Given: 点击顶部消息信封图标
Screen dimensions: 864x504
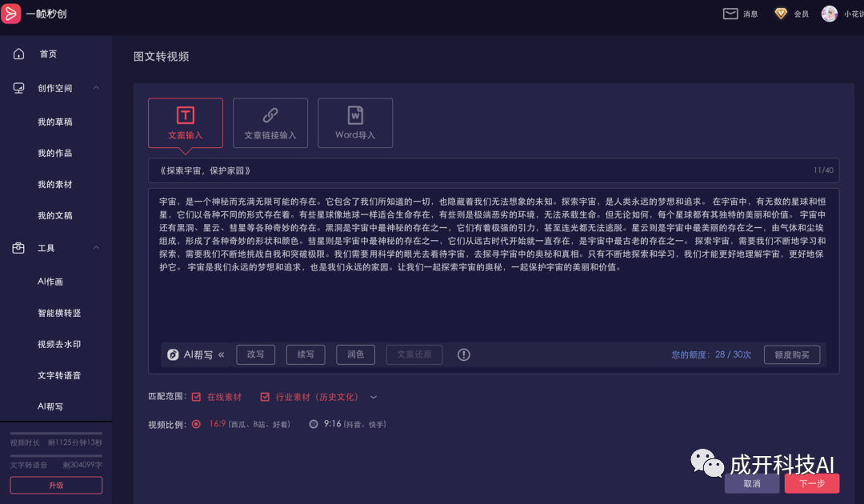Looking at the screenshot, I should point(730,13).
